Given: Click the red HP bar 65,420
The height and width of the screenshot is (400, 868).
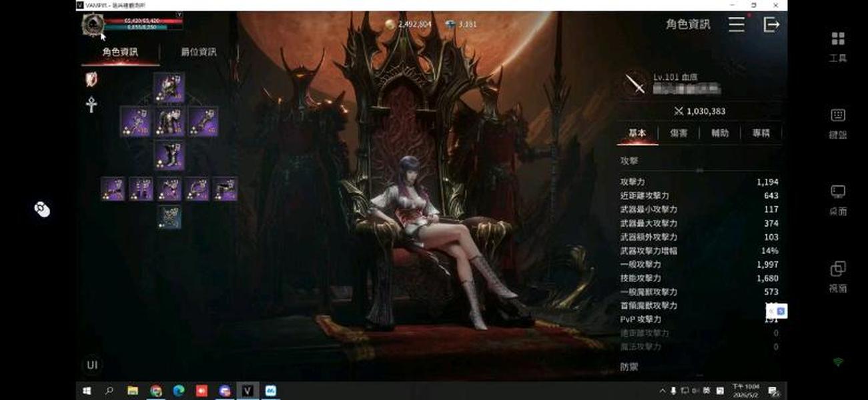Looking at the screenshot, I should pyautogui.click(x=143, y=21).
